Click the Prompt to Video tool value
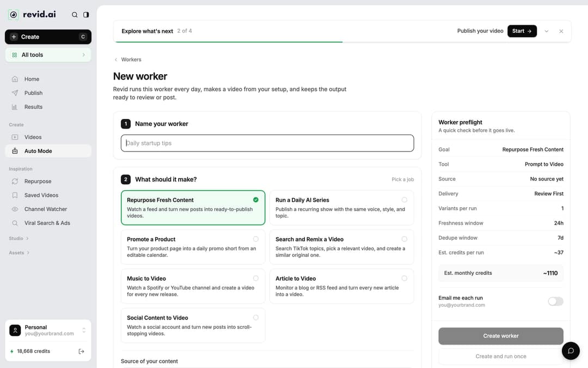588x368 pixels. coord(544,165)
